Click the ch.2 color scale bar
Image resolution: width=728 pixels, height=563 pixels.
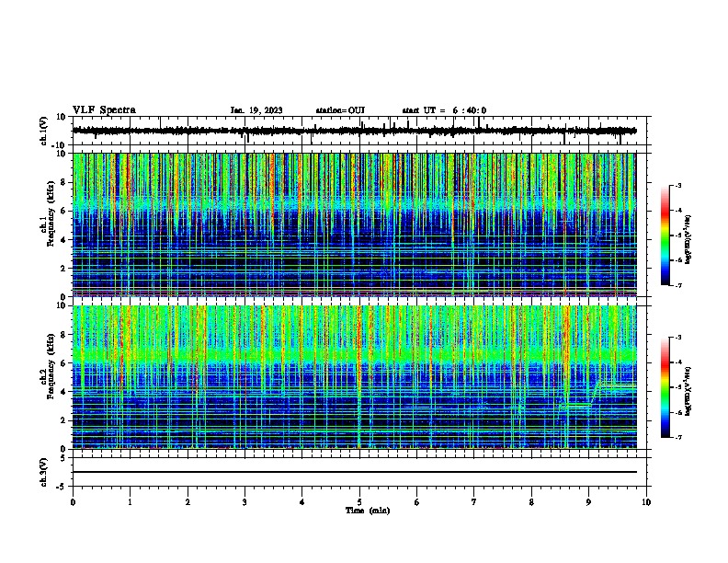pos(665,387)
